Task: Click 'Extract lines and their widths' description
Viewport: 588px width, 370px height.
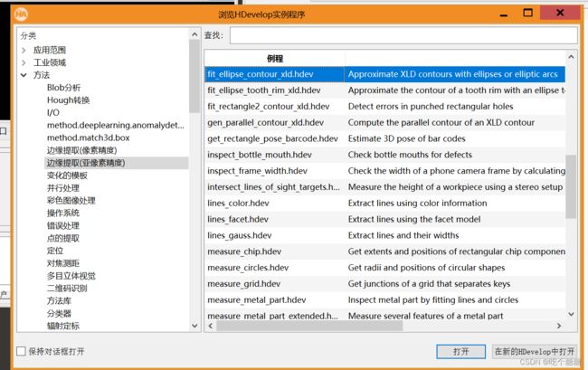Action: pos(403,235)
